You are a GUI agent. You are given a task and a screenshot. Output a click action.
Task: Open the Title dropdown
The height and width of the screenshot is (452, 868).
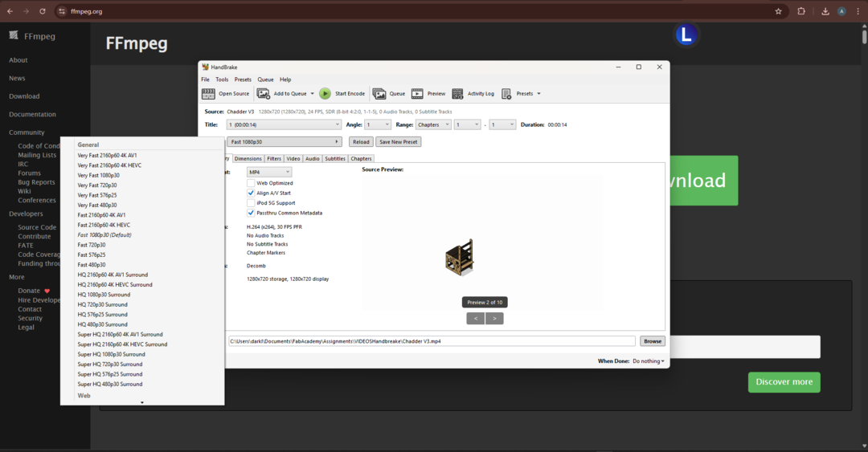[x=284, y=124]
